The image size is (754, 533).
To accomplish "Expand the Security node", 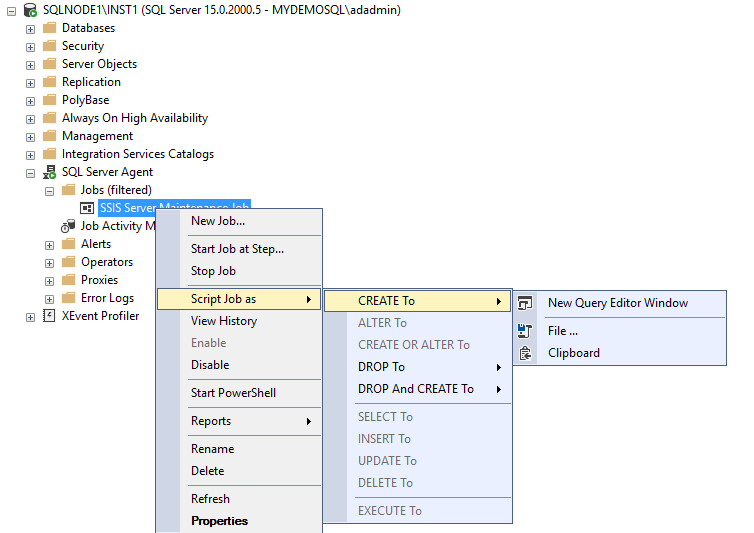I will 30,47.
